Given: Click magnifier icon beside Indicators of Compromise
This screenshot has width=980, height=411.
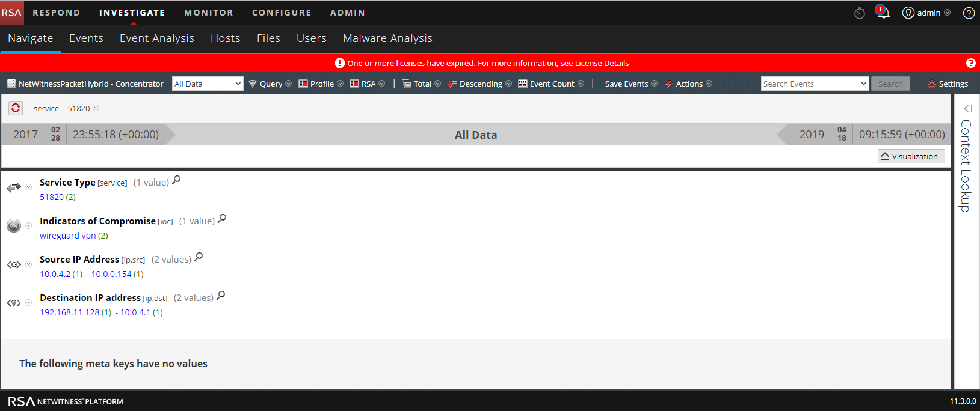Looking at the screenshot, I should pos(222,219).
